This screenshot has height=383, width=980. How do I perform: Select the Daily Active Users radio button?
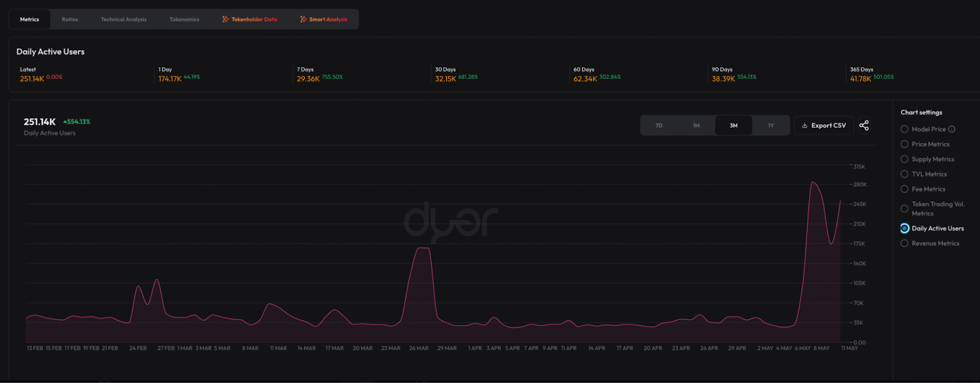[x=905, y=228]
